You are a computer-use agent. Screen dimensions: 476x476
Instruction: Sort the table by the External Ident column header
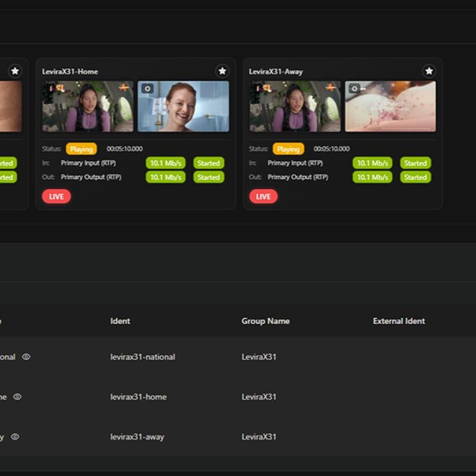click(399, 321)
